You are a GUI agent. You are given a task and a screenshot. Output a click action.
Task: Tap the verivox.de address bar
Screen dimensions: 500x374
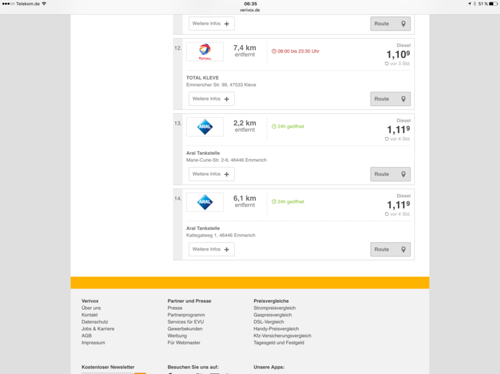click(250, 10)
